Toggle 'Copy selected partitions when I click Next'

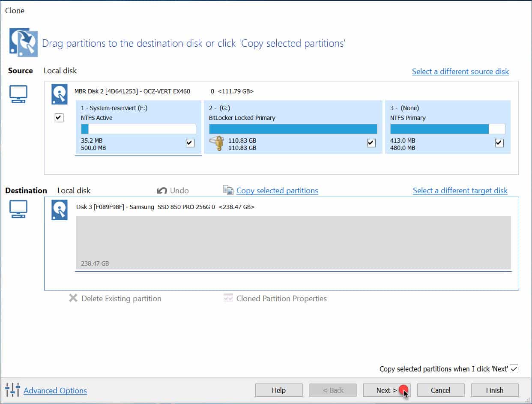coord(514,369)
